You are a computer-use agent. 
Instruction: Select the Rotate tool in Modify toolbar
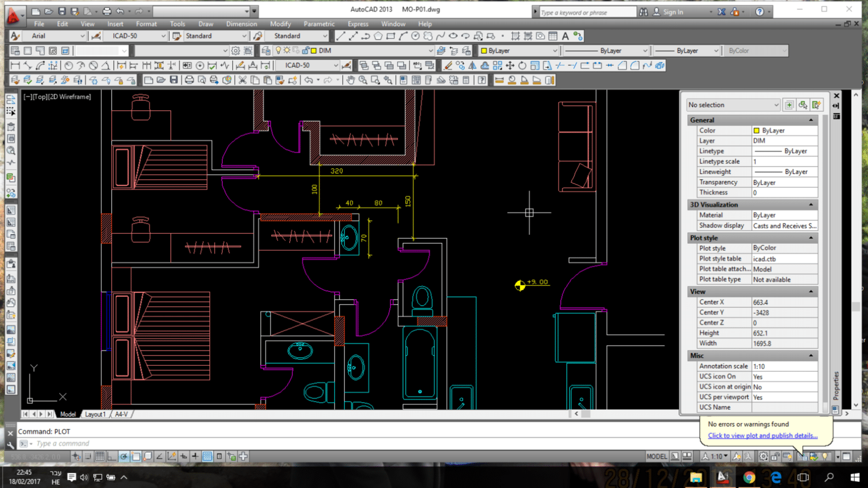tap(522, 66)
